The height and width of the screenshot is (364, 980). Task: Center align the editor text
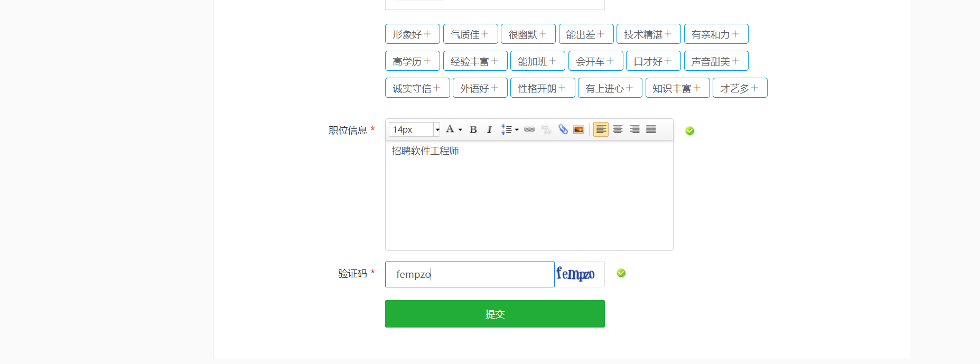click(618, 129)
